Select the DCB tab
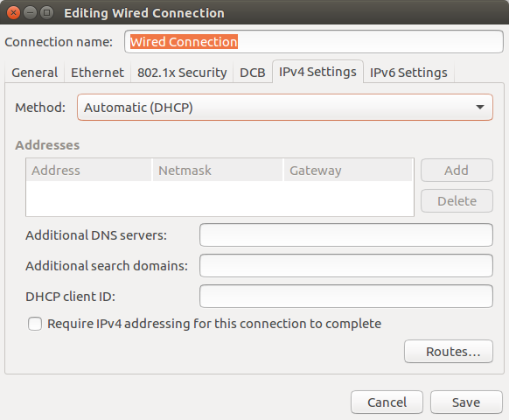The width and height of the screenshot is (509, 420). (253, 73)
